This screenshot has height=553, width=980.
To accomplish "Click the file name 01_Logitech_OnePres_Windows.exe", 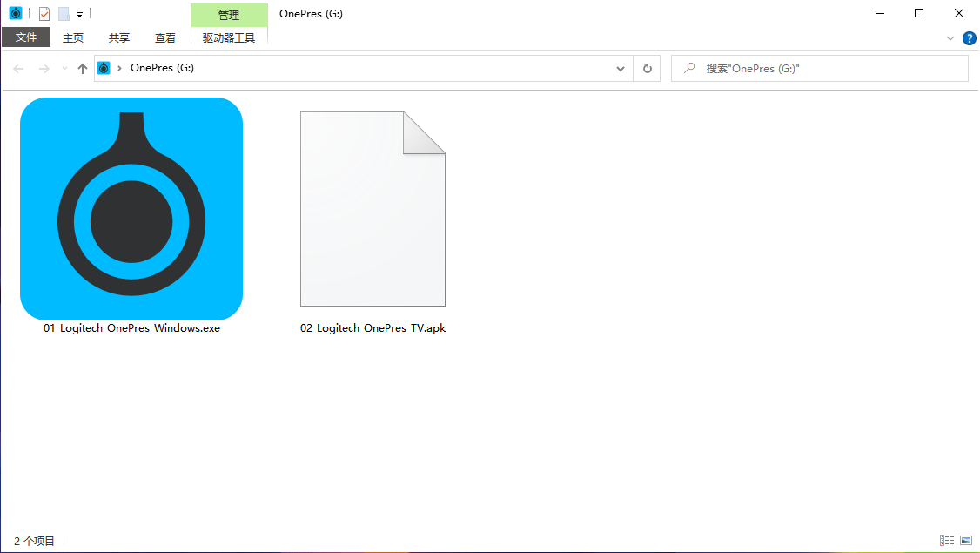I will coord(131,328).
